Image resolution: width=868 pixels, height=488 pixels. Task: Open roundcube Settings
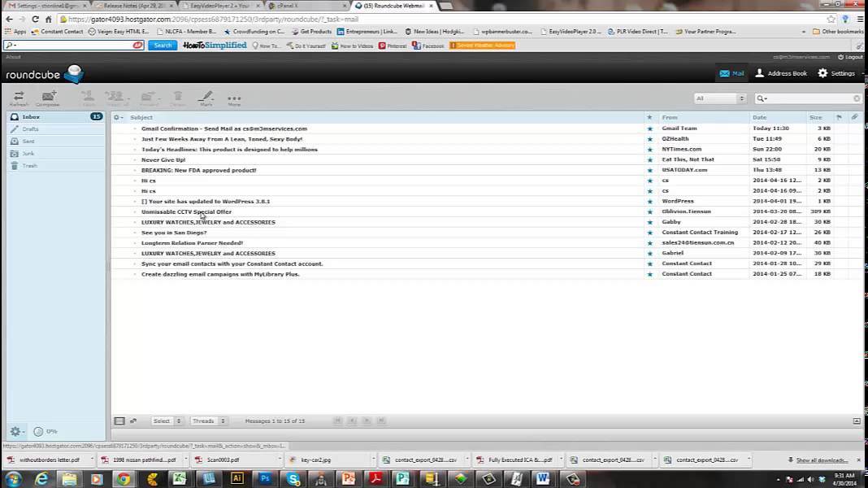tap(836, 73)
